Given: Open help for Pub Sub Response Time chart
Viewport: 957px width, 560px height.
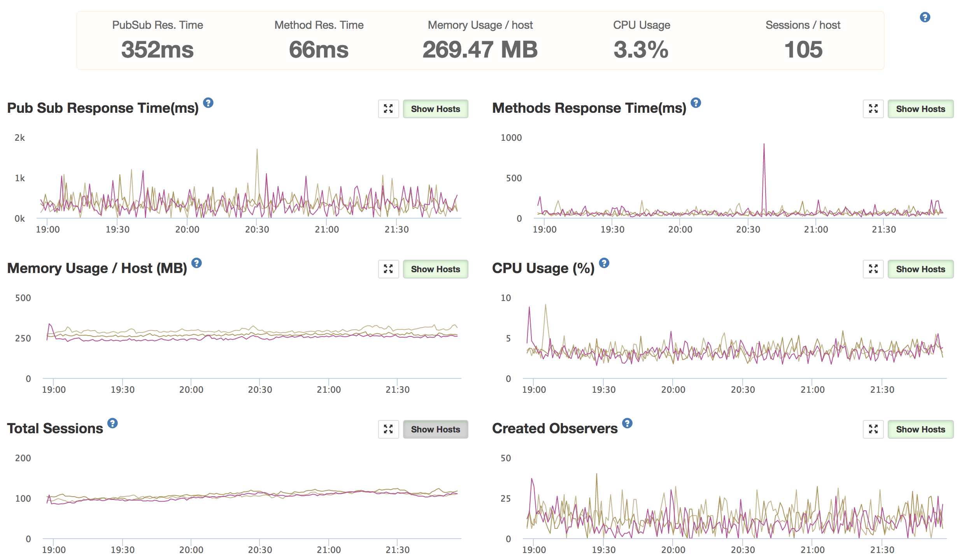Looking at the screenshot, I should pos(208,103).
